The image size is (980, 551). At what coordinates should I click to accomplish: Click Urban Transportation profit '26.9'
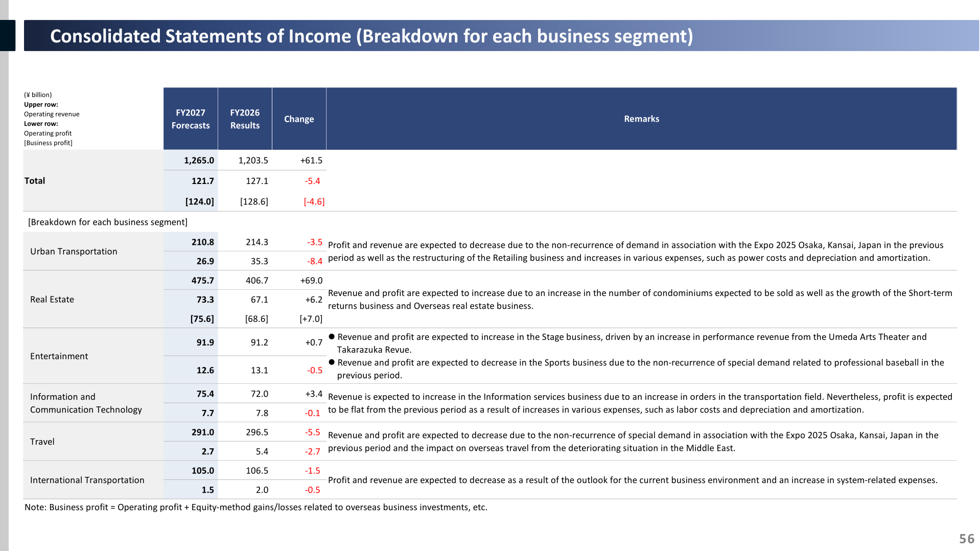205,261
